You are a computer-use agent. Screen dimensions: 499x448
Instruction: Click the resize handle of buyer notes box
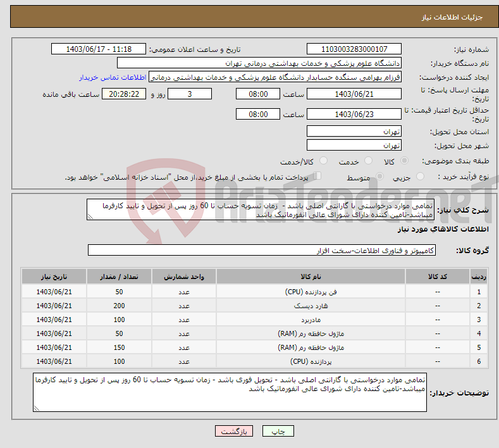[x=37, y=408]
